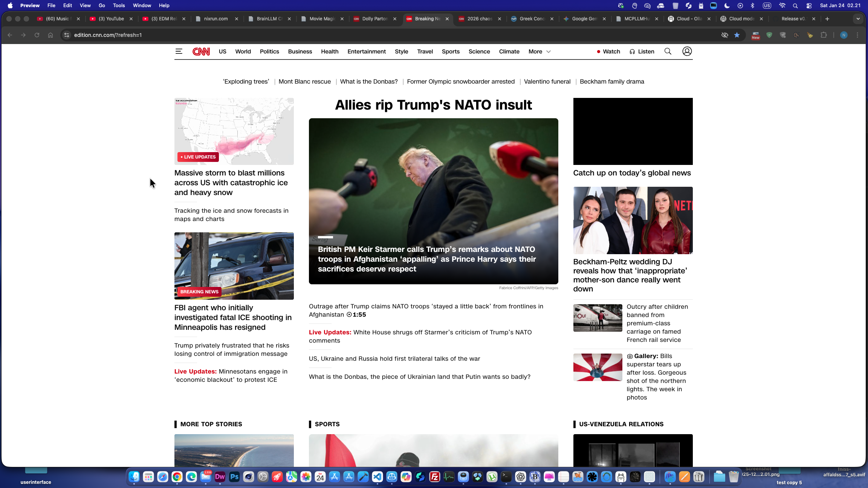
Task: Click the user account profile icon
Action: pos(687,52)
